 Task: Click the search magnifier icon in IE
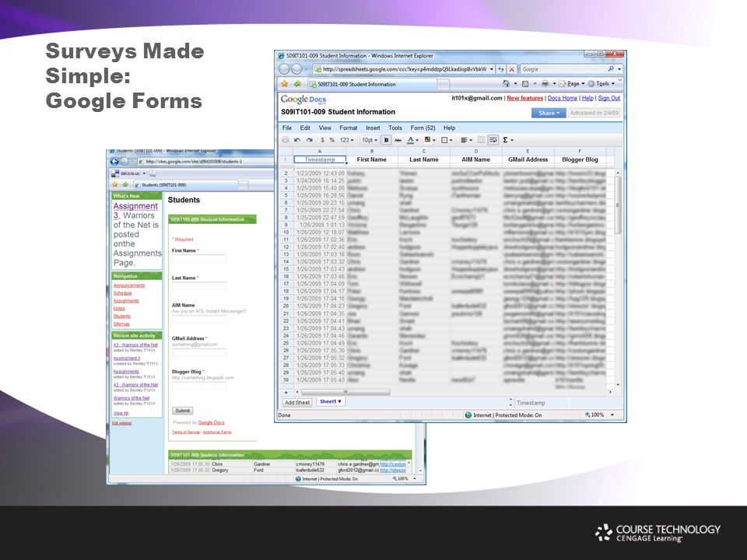(612, 69)
